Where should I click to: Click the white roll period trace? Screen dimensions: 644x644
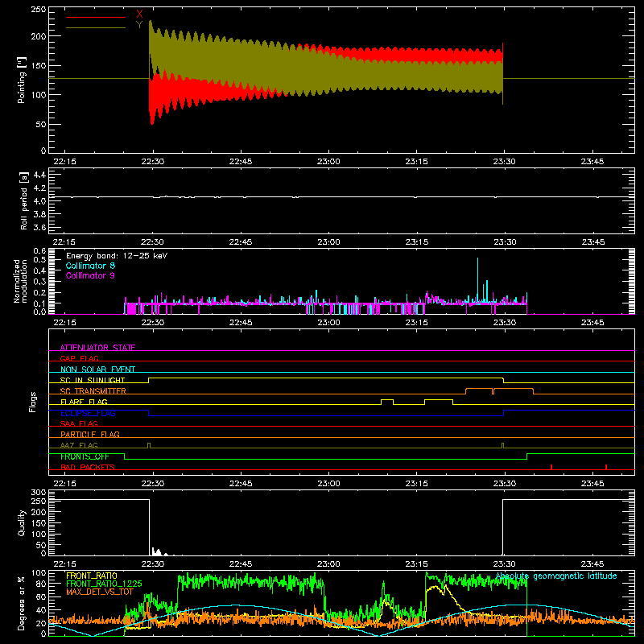(x=341, y=197)
